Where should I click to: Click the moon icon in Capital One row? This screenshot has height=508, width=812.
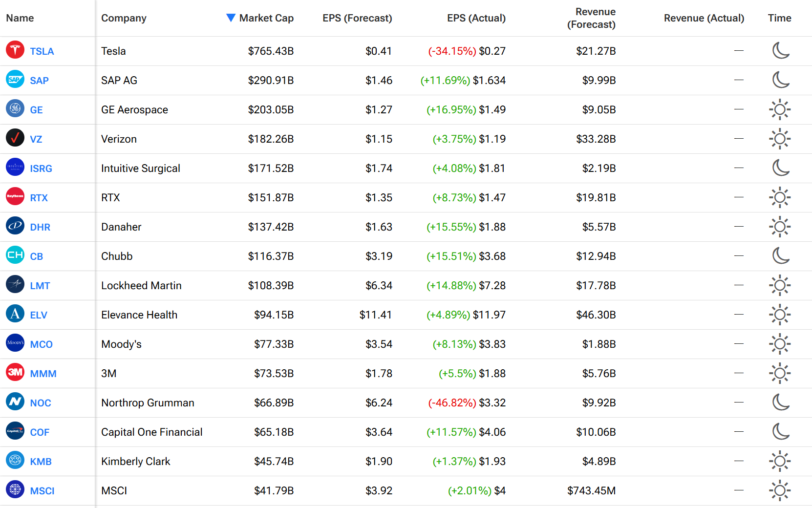pyautogui.click(x=780, y=431)
